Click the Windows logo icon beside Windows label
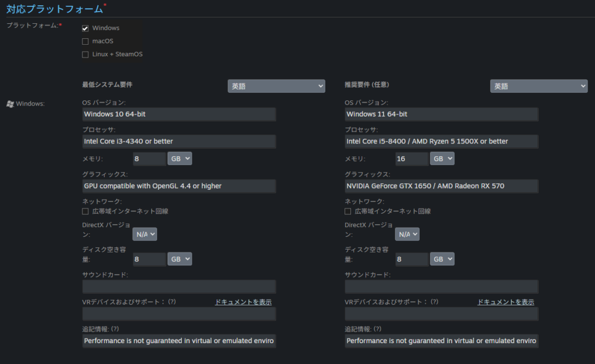Viewport: 595px width, 364px height. pyautogui.click(x=10, y=104)
